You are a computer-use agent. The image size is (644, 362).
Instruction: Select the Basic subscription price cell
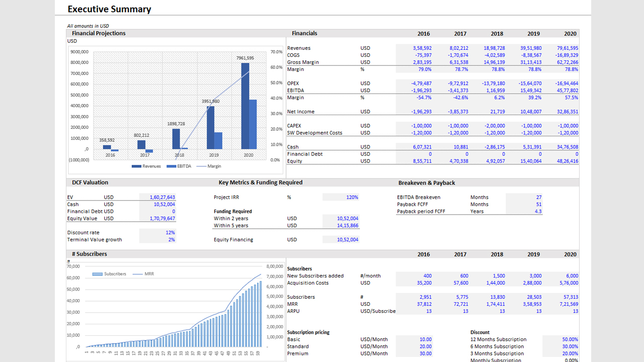415,339
